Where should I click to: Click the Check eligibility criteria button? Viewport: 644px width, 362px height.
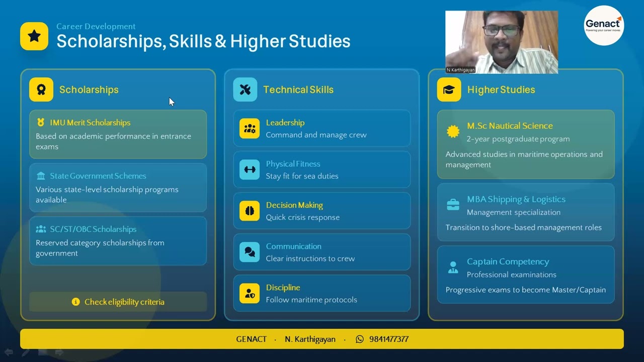[x=118, y=302]
